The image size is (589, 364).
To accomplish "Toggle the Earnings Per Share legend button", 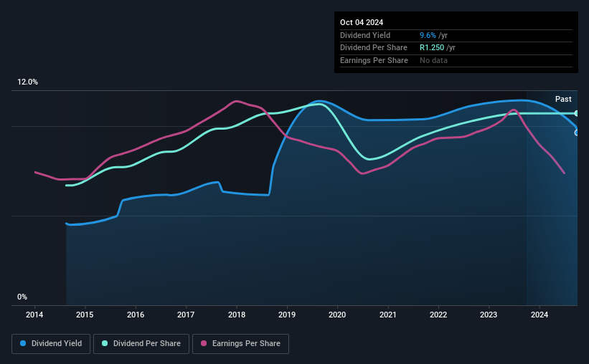I will point(240,344).
